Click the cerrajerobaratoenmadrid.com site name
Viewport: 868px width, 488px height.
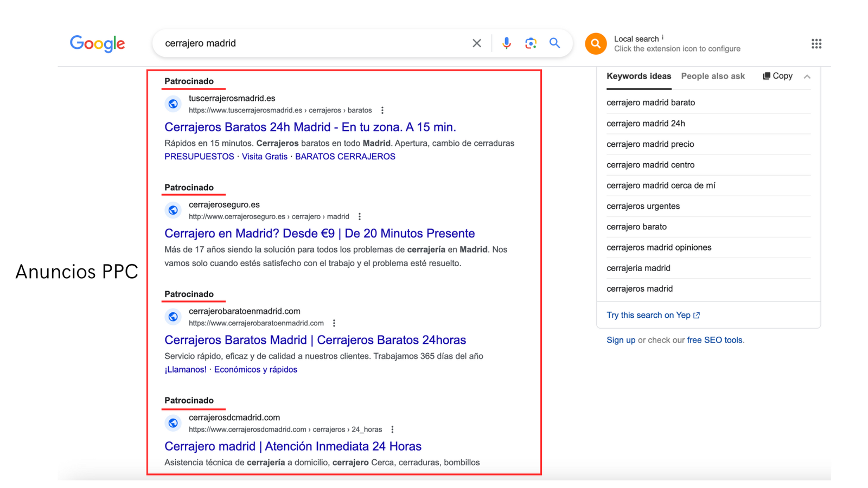(244, 311)
